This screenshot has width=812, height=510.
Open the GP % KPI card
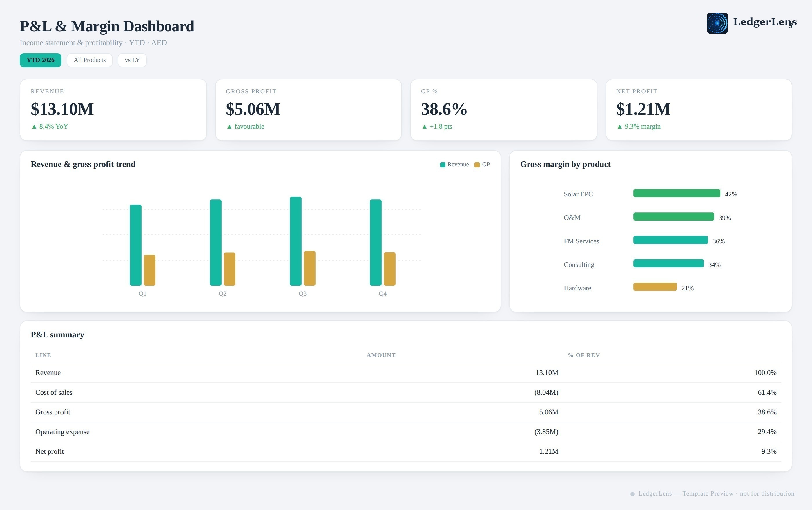point(503,110)
